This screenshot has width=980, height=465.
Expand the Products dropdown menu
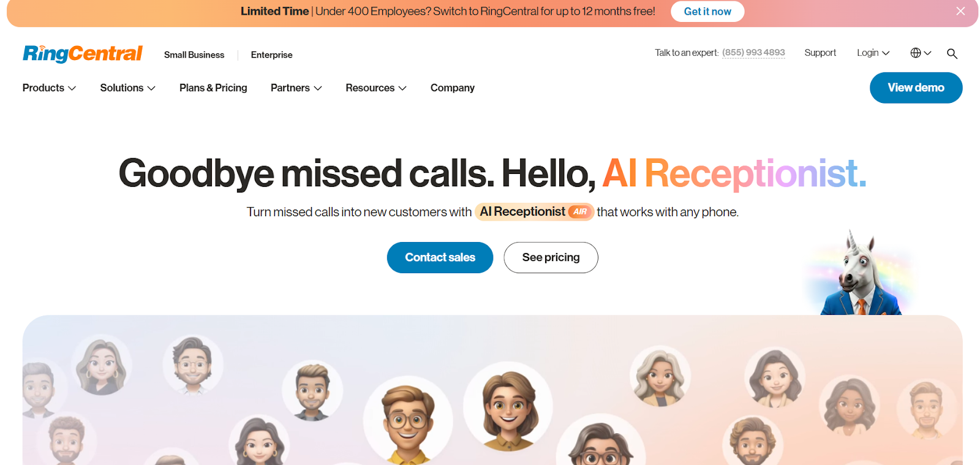point(49,88)
